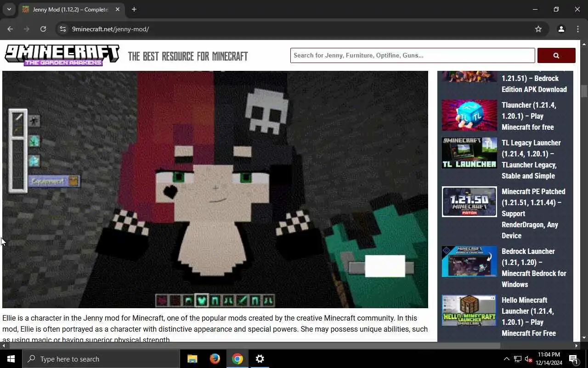Open Chrome three-dot menu
The height and width of the screenshot is (368, 588).
578,29
